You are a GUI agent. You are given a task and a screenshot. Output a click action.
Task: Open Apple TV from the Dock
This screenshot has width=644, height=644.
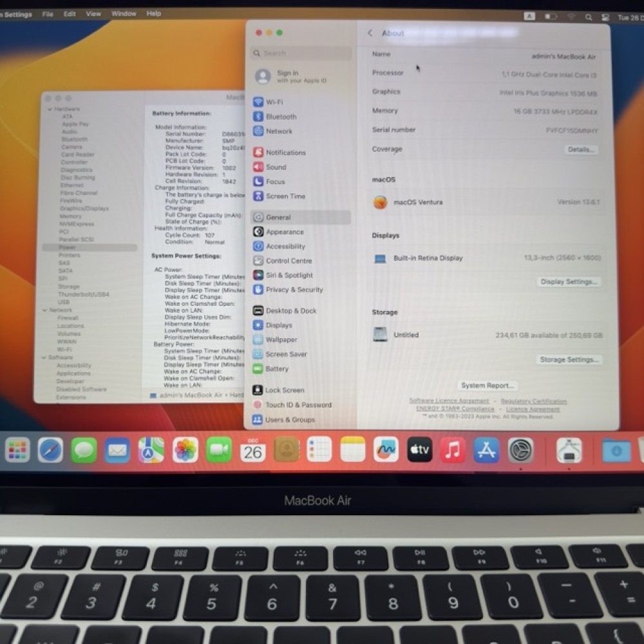(x=419, y=450)
